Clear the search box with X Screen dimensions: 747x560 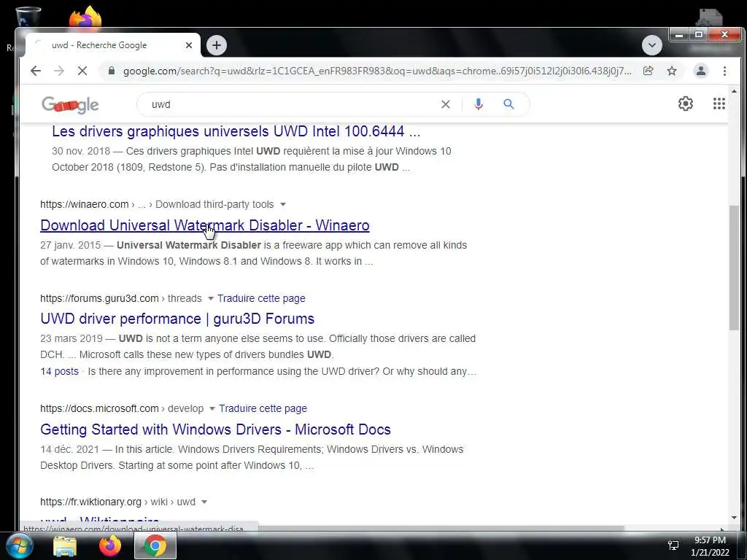click(446, 104)
